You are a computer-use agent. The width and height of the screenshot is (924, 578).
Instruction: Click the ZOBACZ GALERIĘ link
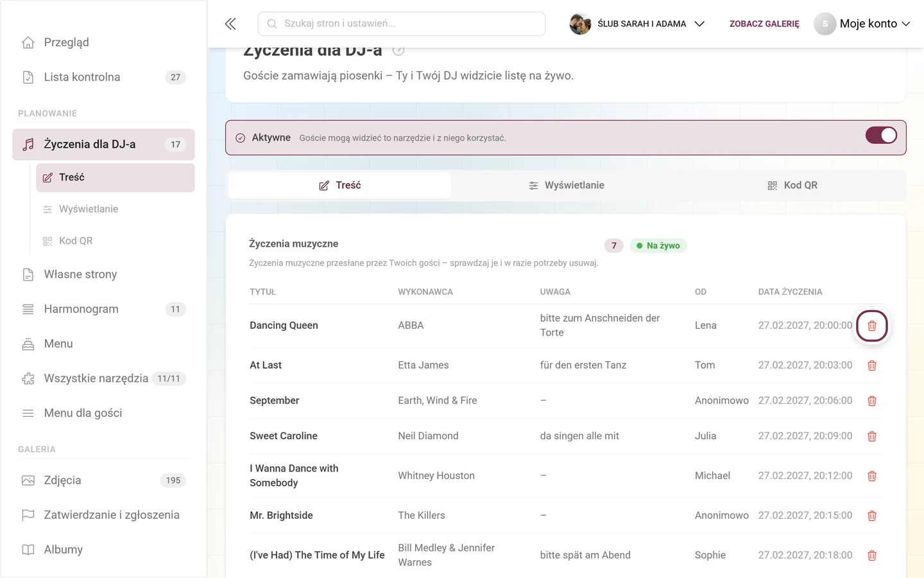tap(764, 24)
